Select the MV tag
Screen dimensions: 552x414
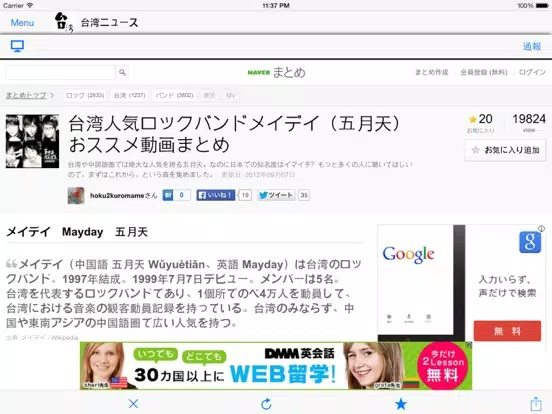(x=230, y=95)
